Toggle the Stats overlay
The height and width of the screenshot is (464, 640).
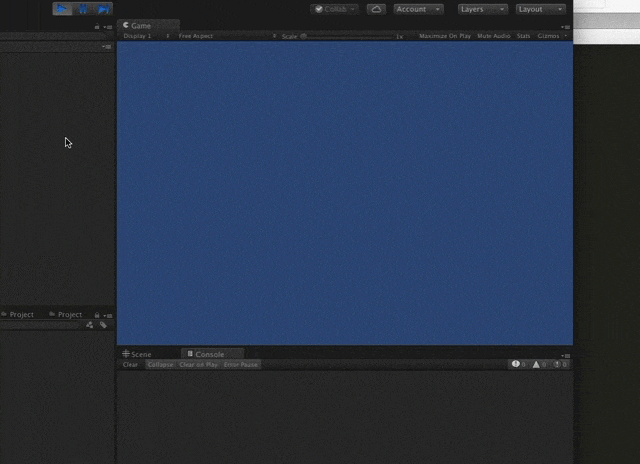tap(523, 36)
